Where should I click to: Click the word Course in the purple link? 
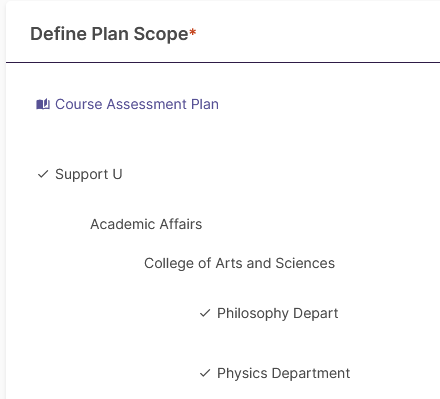click(x=79, y=104)
